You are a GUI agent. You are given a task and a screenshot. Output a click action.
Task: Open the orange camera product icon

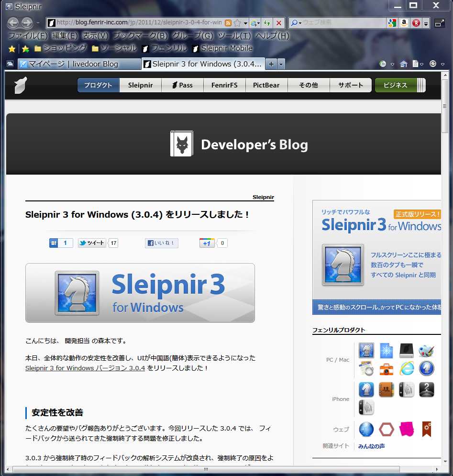click(x=386, y=369)
